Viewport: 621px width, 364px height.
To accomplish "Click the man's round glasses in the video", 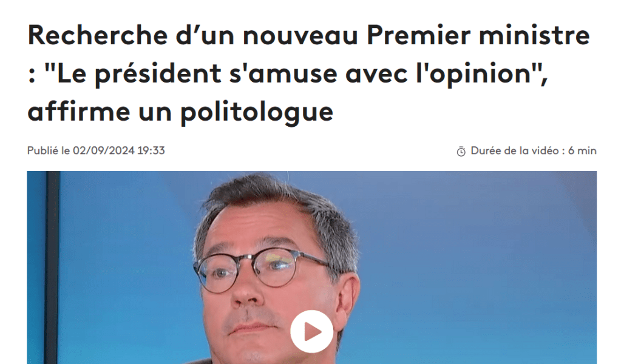I will point(262,271).
